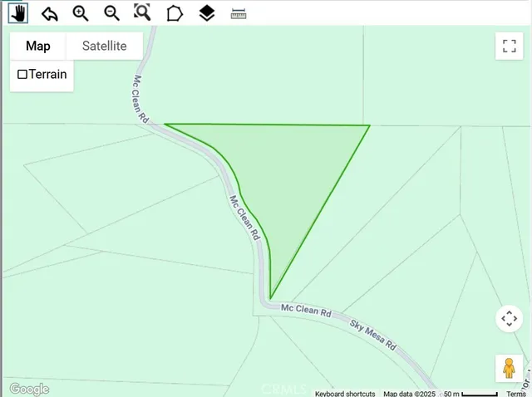Select the ruler measure tool
Screen dimensions: 532x397
pos(239,12)
